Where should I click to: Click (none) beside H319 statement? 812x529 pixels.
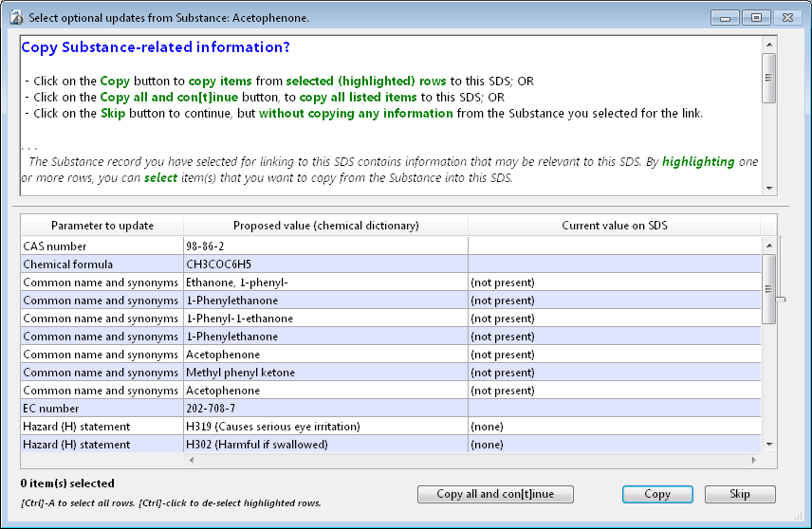coord(614,427)
